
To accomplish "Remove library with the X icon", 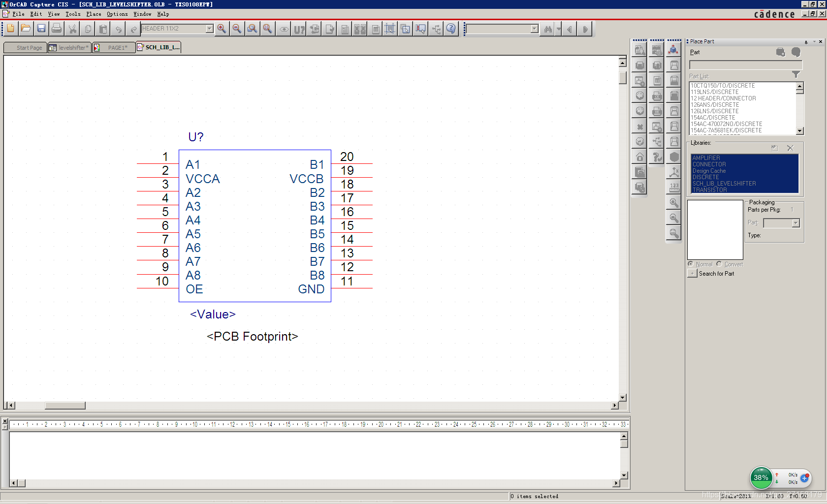I will 790,148.
